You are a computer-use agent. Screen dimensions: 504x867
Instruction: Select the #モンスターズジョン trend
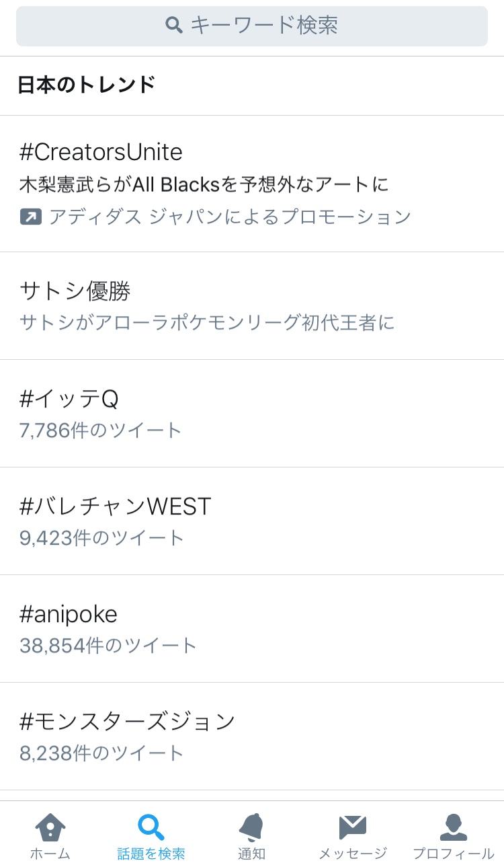coord(128,721)
